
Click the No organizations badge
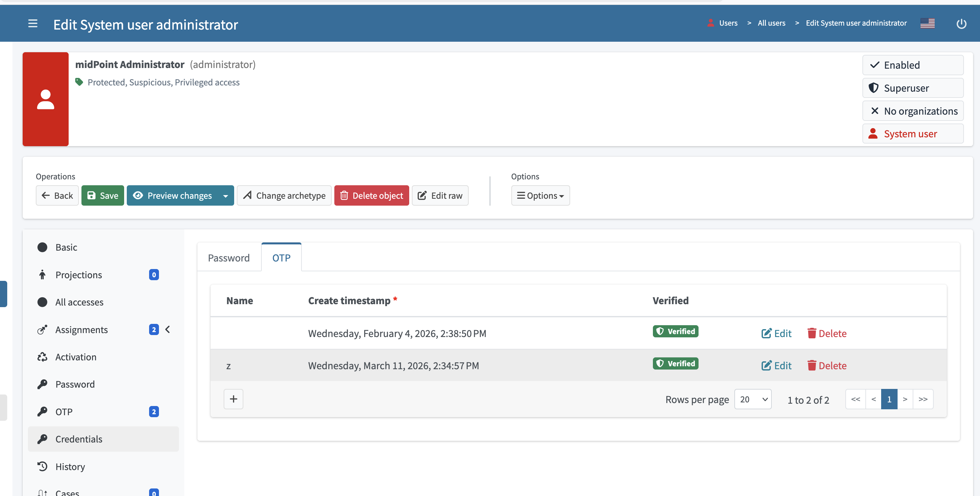click(x=913, y=111)
